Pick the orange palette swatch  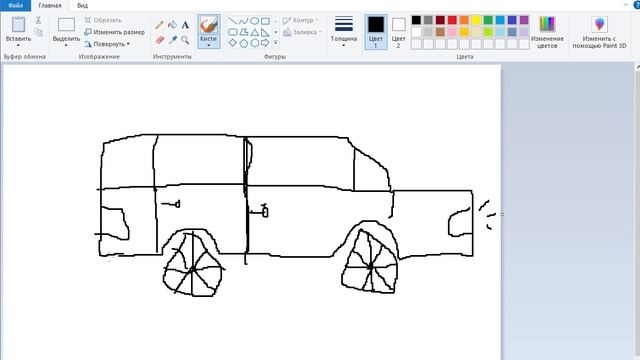point(464,20)
